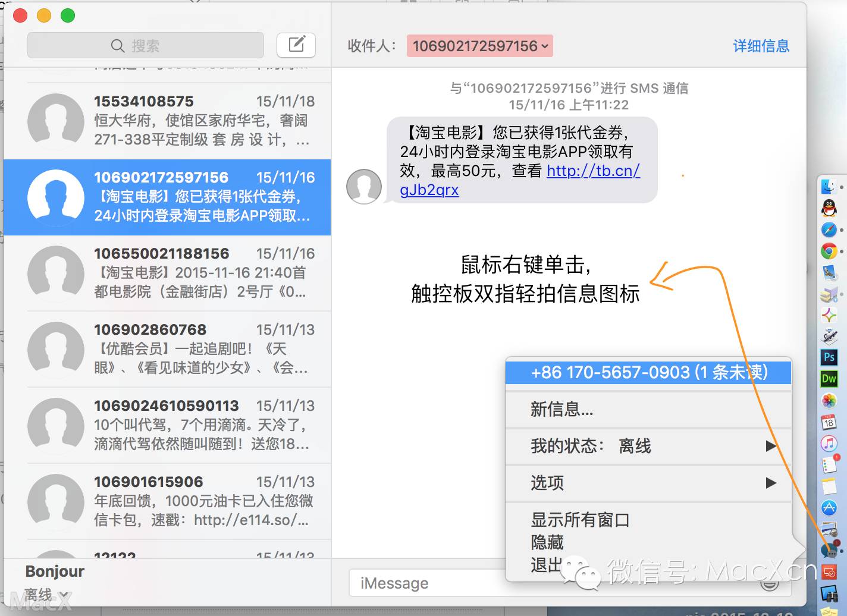Expand the 我的状态 submenu arrow
Screen dimensions: 847x616
point(771,446)
